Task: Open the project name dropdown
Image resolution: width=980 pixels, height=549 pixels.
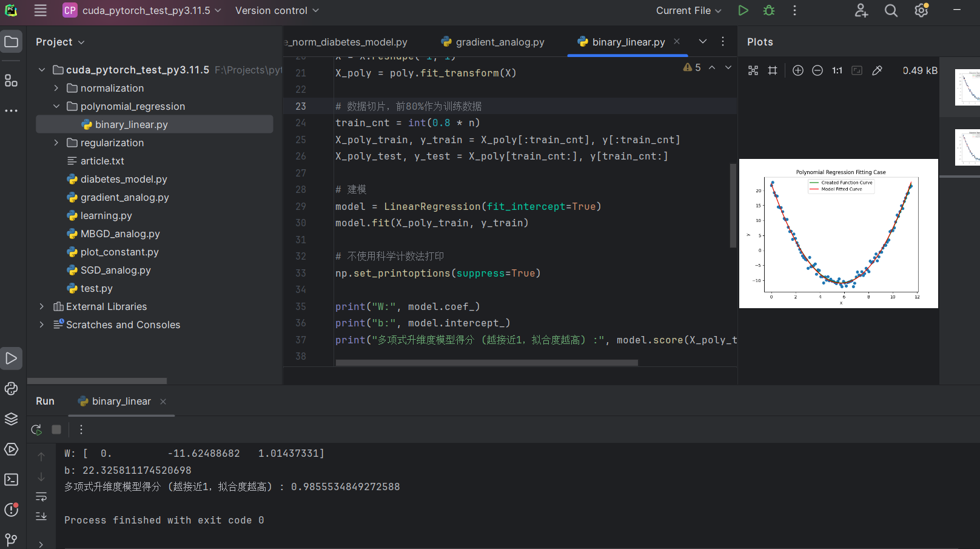Action: click(142, 10)
